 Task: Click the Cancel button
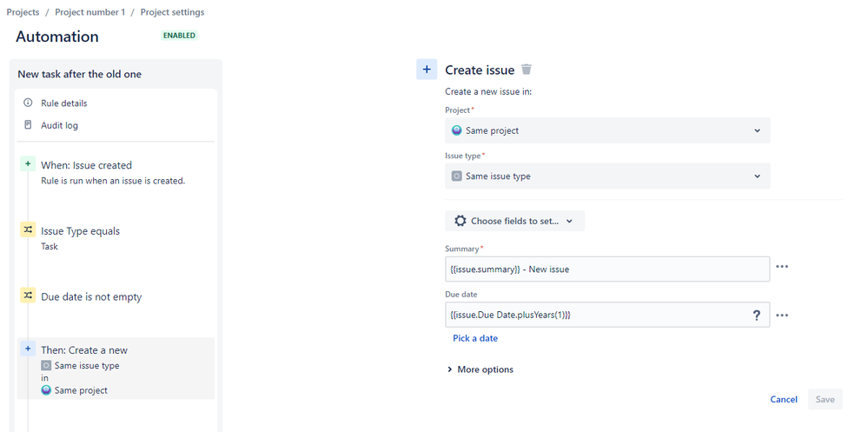pyautogui.click(x=784, y=399)
